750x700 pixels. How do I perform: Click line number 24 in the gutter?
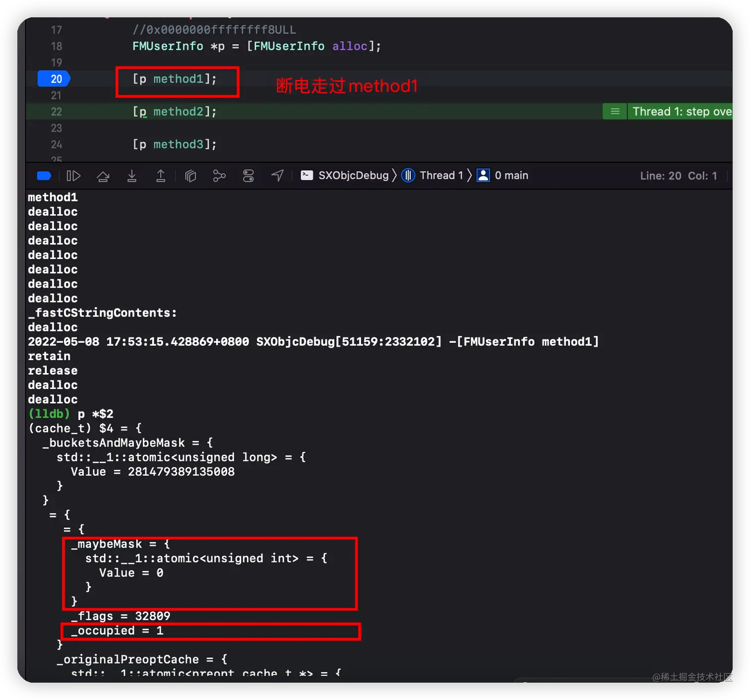point(57,144)
